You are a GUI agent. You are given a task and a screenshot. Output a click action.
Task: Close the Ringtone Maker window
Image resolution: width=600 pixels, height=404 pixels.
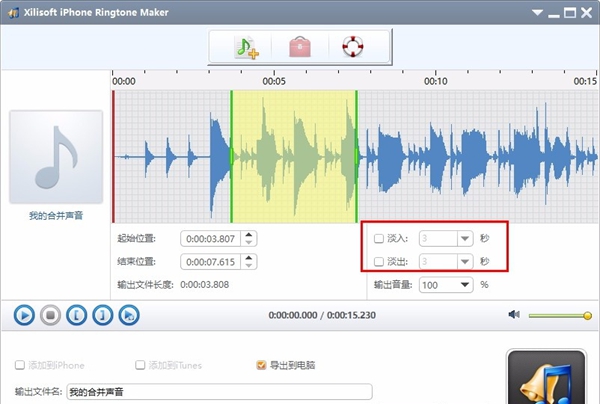(586, 13)
